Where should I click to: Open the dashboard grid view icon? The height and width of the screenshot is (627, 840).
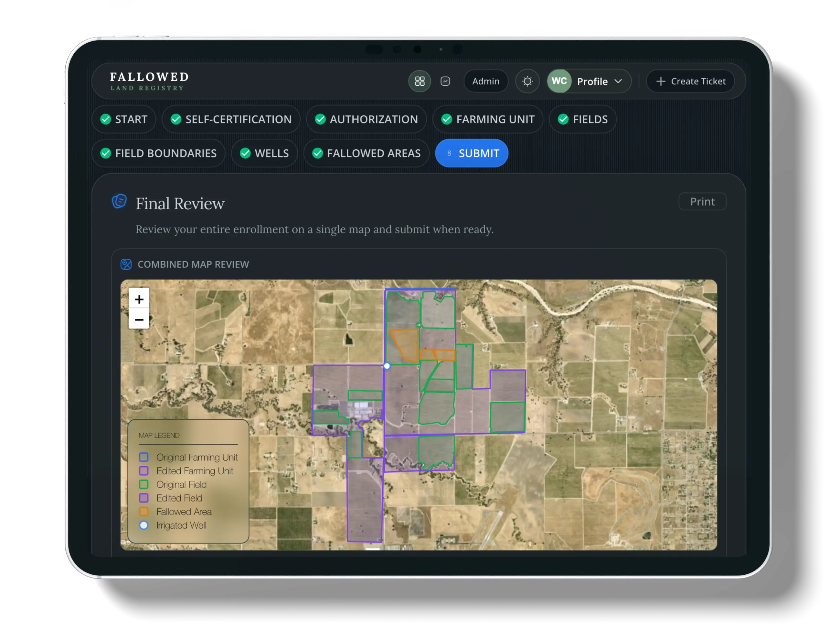pos(419,81)
